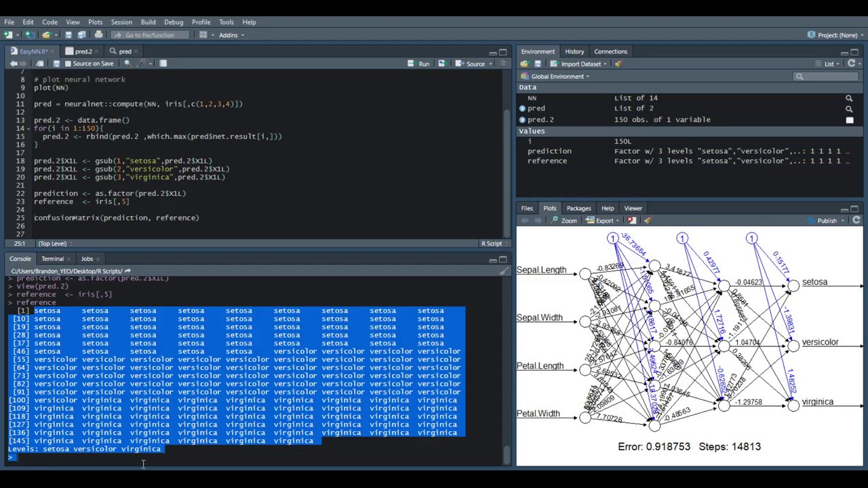The height and width of the screenshot is (488, 868).
Task: Click the console vertical scrollbar
Action: [506, 454]
